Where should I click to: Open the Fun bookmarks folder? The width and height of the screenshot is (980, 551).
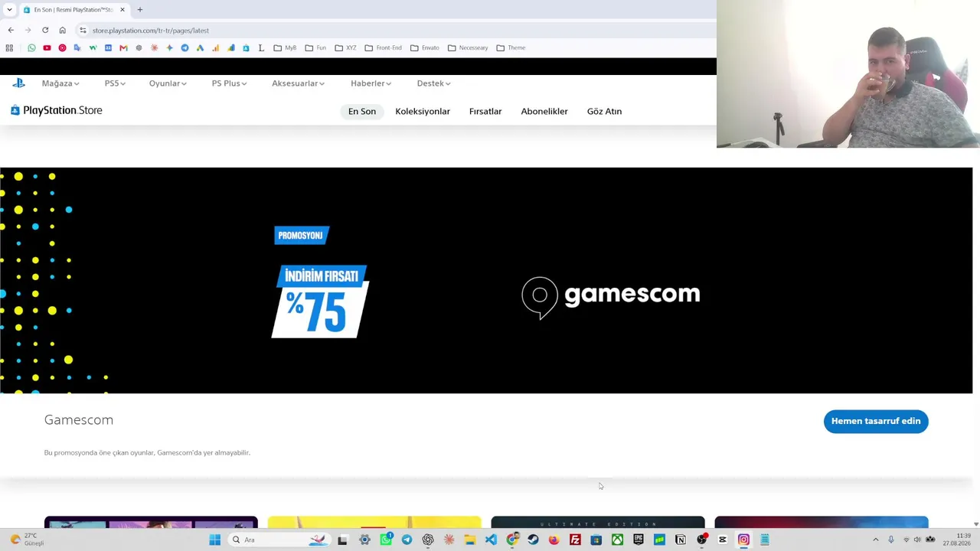315,47
